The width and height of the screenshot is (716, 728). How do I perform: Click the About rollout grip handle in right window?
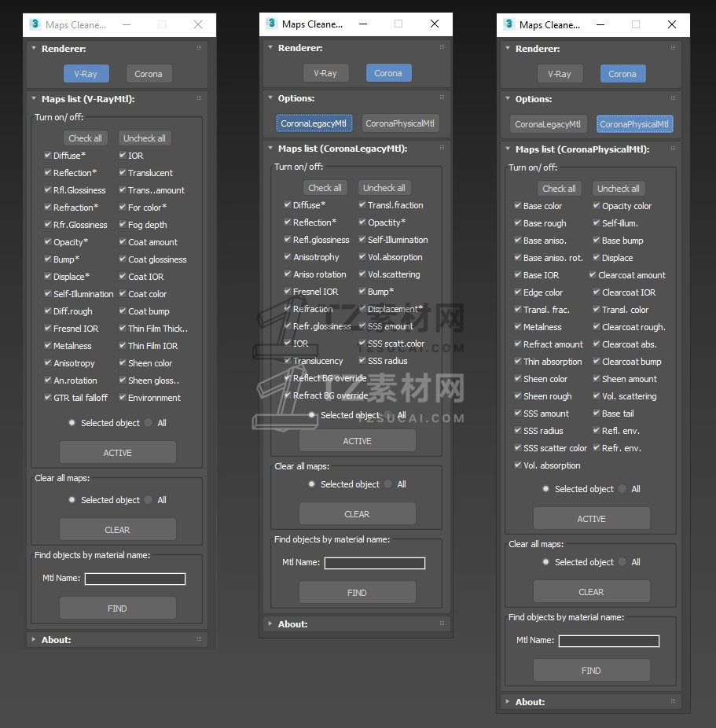tap(673, 701)
